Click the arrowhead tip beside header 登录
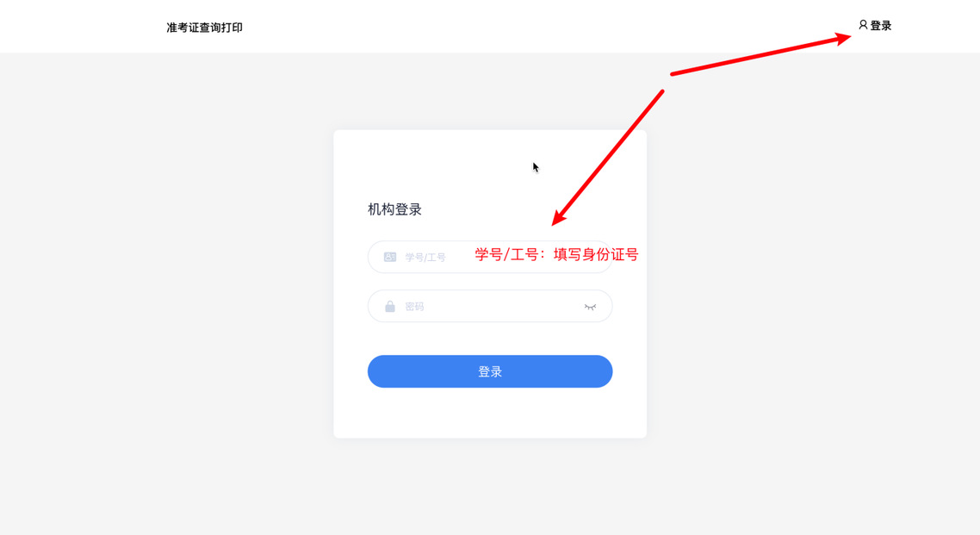This screenshot has height=535, width=980. [x=845, y=38]
